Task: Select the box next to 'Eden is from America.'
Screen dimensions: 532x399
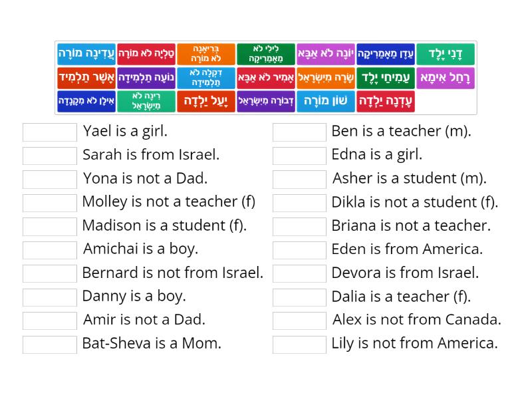Action: [x=299, y=249]
